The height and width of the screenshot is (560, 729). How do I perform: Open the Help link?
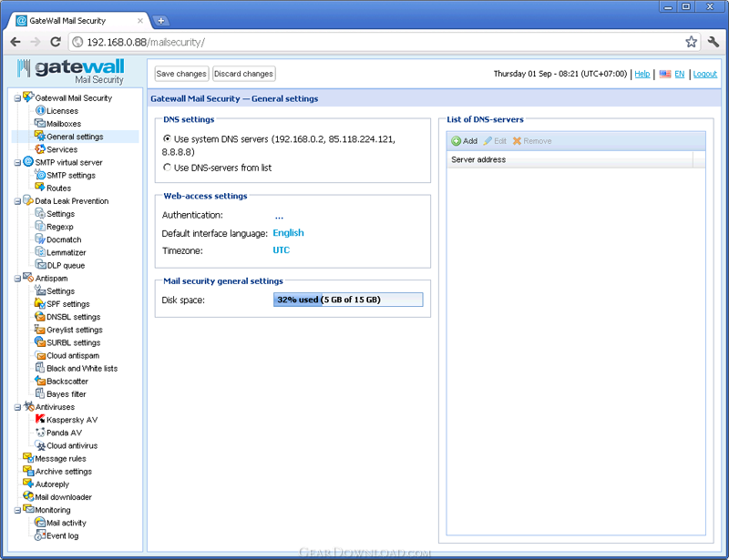click(642, 74)
